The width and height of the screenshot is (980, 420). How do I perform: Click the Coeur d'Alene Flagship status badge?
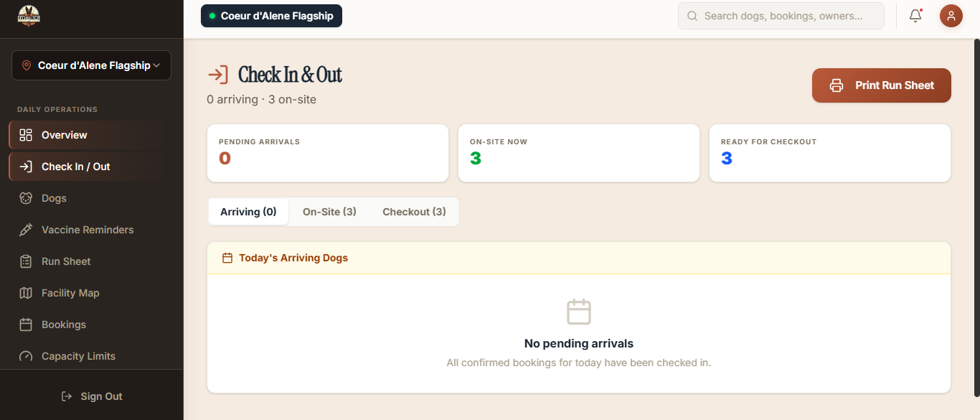pos(271,16)
